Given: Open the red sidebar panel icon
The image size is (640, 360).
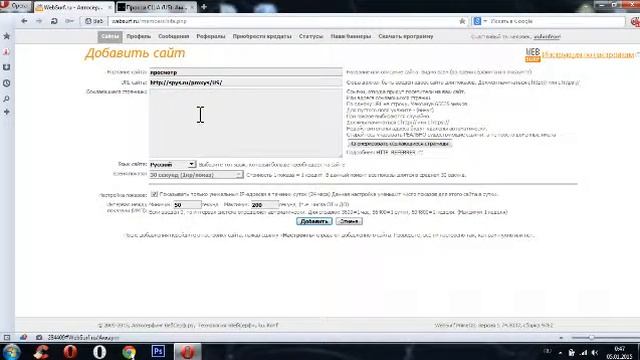Looking at the screenshot, I should click(7, 52).
